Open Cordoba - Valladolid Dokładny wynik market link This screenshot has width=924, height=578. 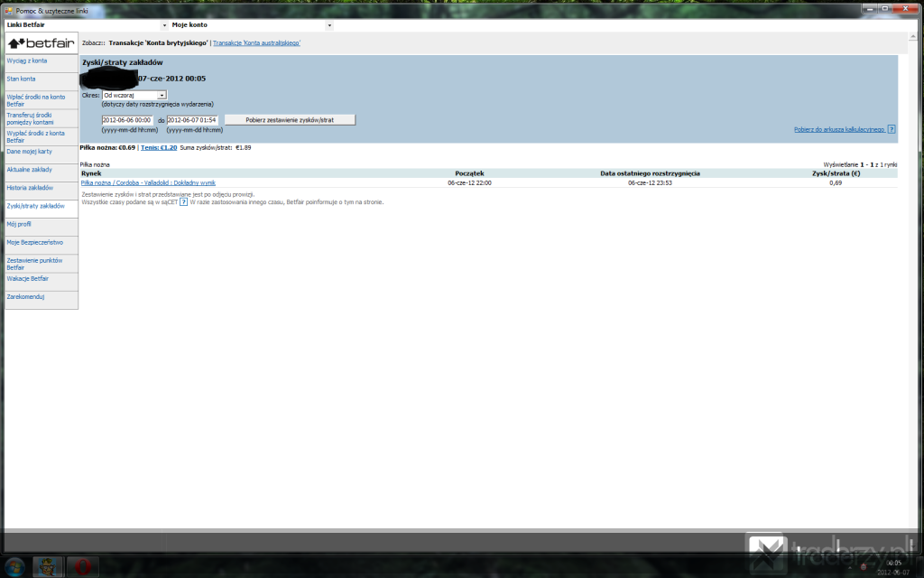pyautogui.click(x=148, y=182)
